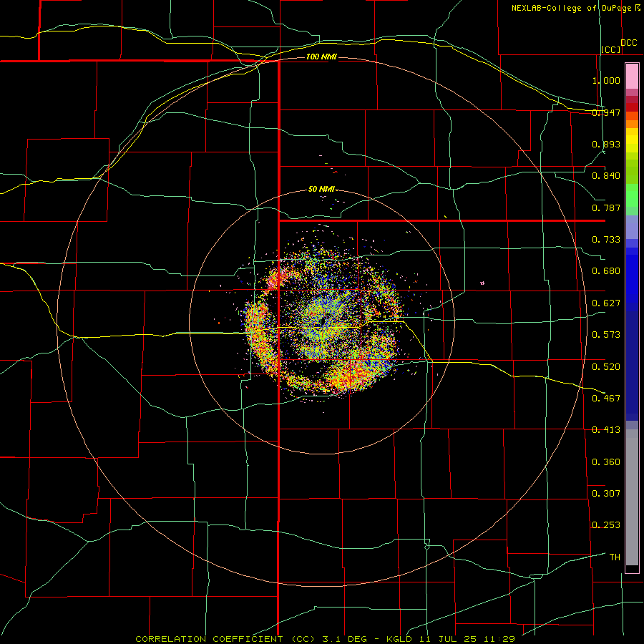The height and width of the screenshot is (644, 644).
Task: Click the Correlation Coefficient caption at the bottom
Action: click(325, 639)
